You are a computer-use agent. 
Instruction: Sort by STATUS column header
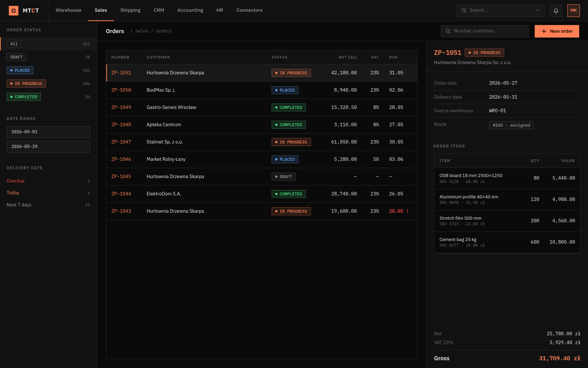279,57
